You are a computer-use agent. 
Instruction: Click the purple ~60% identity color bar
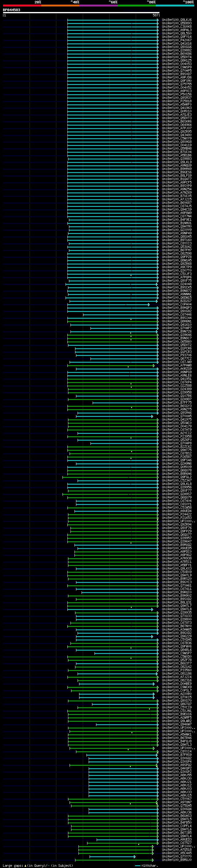click(98, 6)
